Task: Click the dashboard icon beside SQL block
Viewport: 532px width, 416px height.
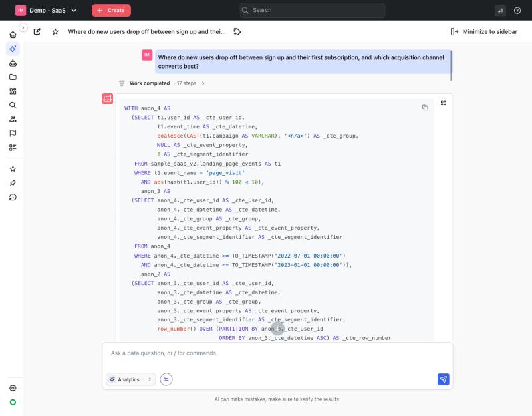Action: coord(444,103)
